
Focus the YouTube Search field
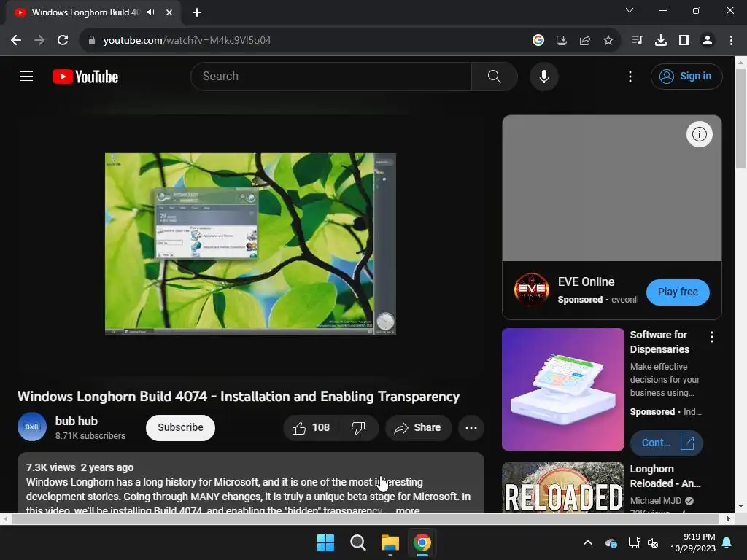[x=332, y=76]
